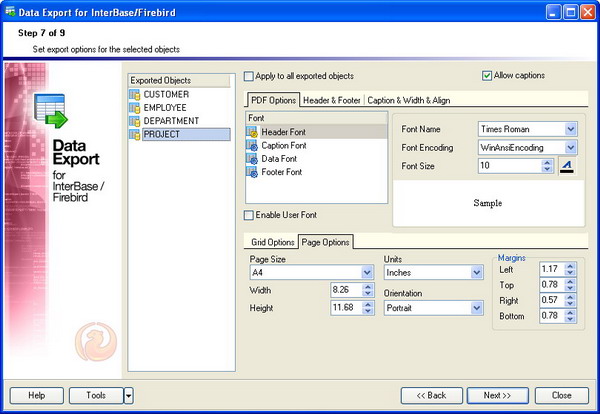Click the Height value field
This screenshot has width=600, height=414.
tap(346, 308)
